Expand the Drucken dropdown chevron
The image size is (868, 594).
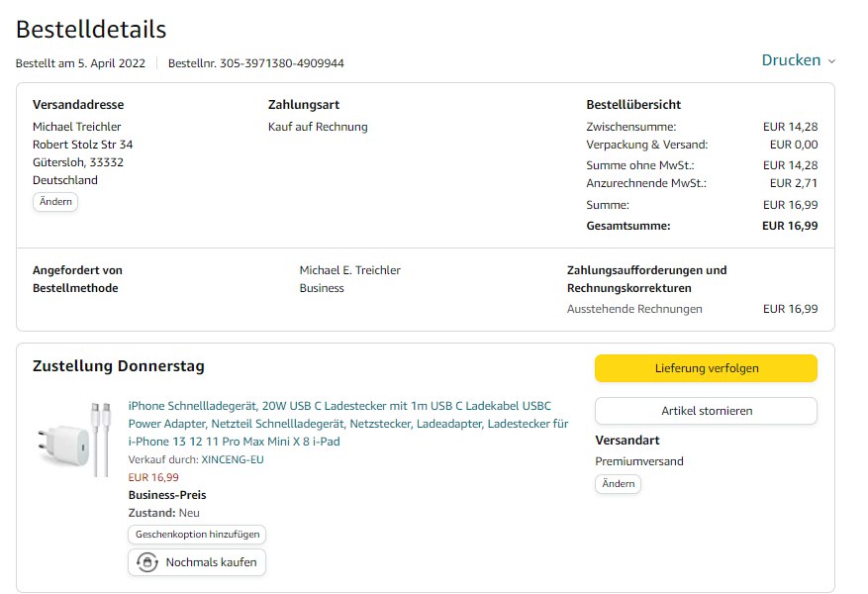click(831, 61)
